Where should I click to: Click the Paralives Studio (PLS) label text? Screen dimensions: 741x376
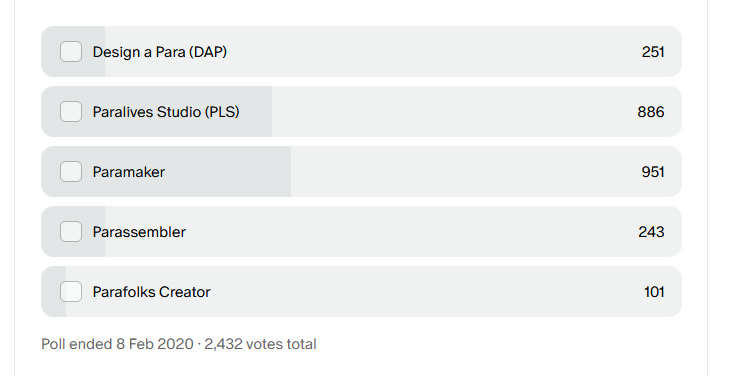[166, 112]
